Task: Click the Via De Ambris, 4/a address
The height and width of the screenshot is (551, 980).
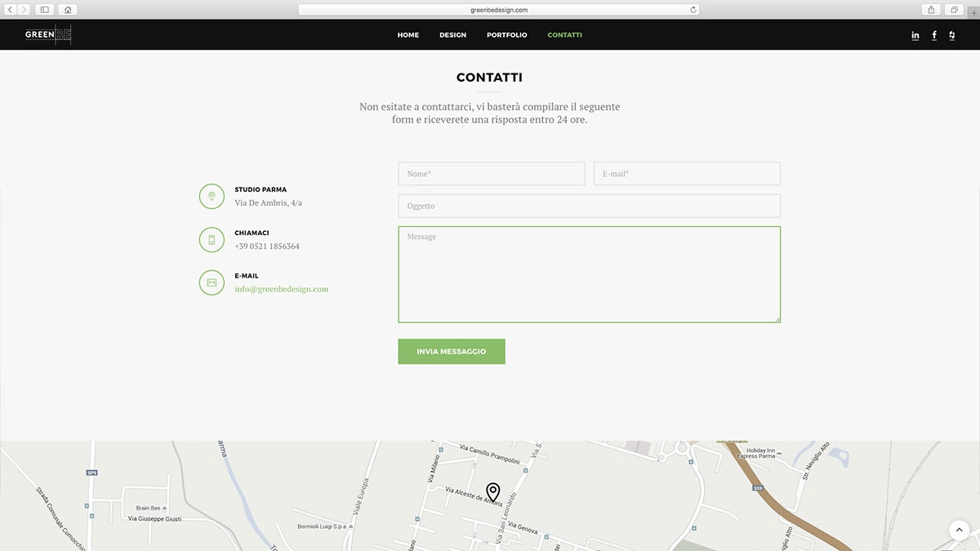Action: click(x=268, y=202)
